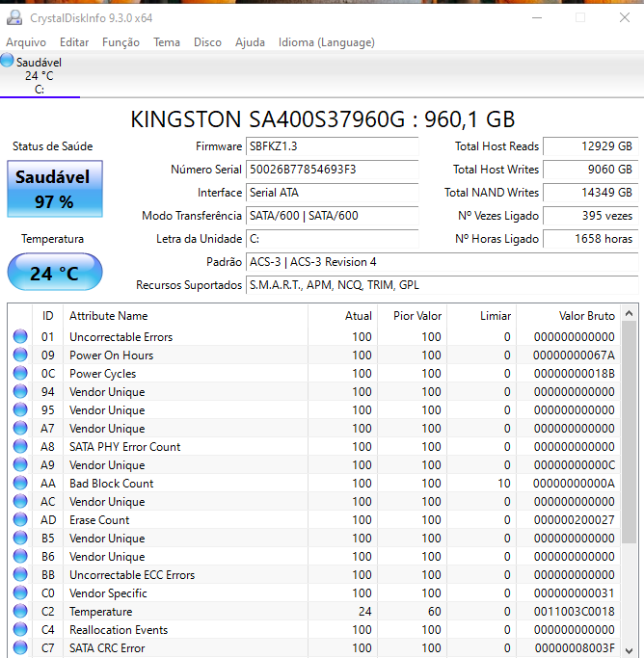Image resolution: width=644 pixels, height=658 pixels.
Task: Click the raw value 000000200027
Action: click(575, 520)
